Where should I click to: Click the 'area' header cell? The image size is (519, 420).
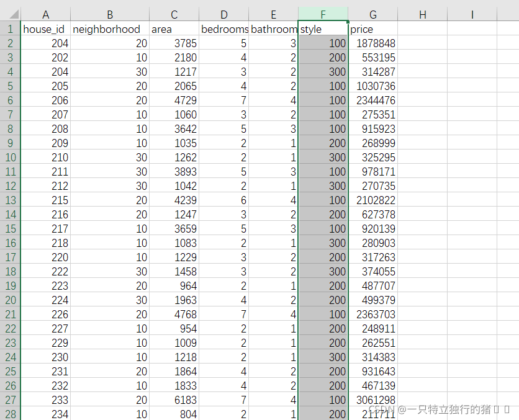[x=174, y=29]
